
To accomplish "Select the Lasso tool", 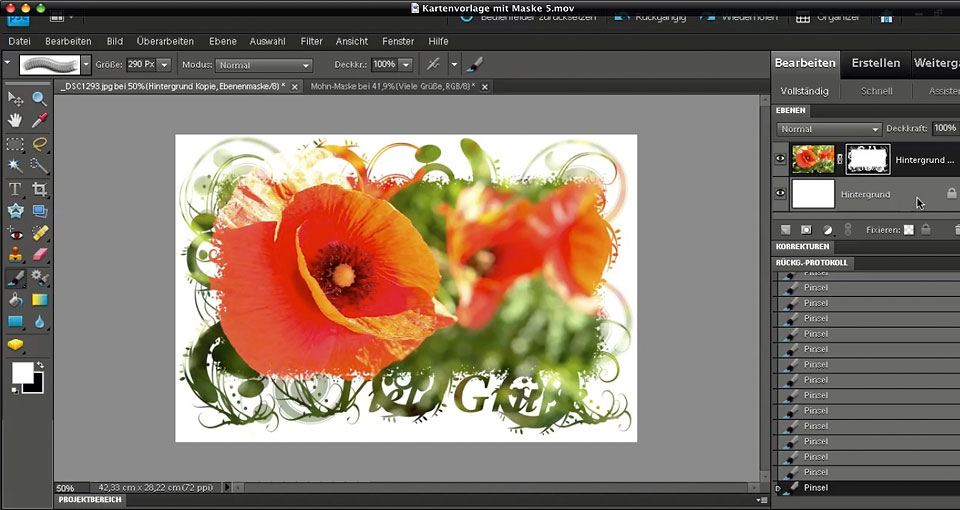I will point(40,143).
